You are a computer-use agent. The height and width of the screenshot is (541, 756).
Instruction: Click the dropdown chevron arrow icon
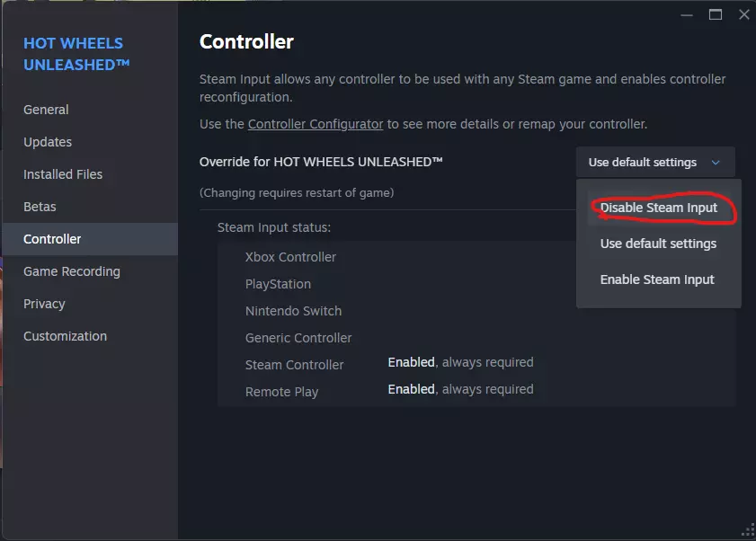[716, 163]
